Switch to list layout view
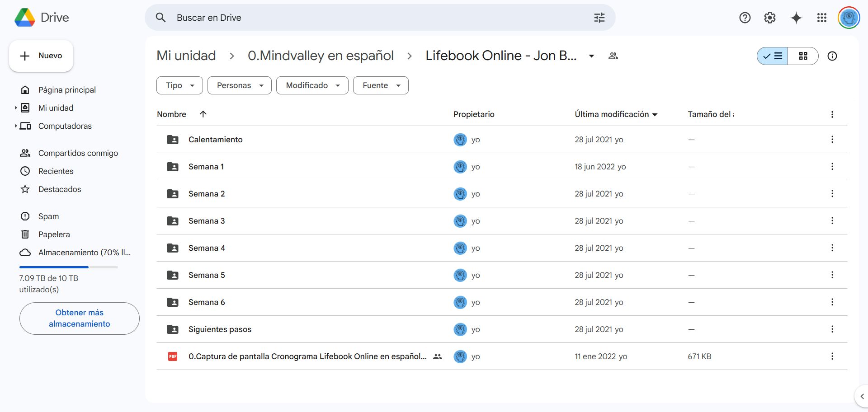This screenshot has width=868, height=412. coord(773,56)
